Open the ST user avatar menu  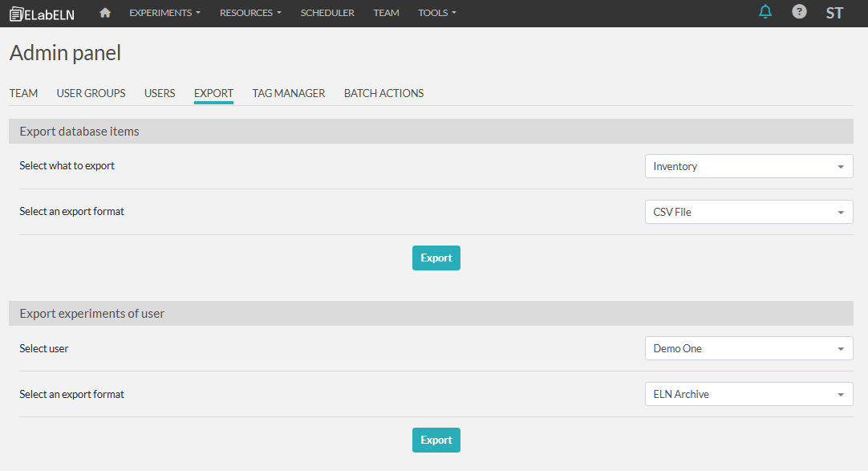pyautogui.click(x=834, y=13)
